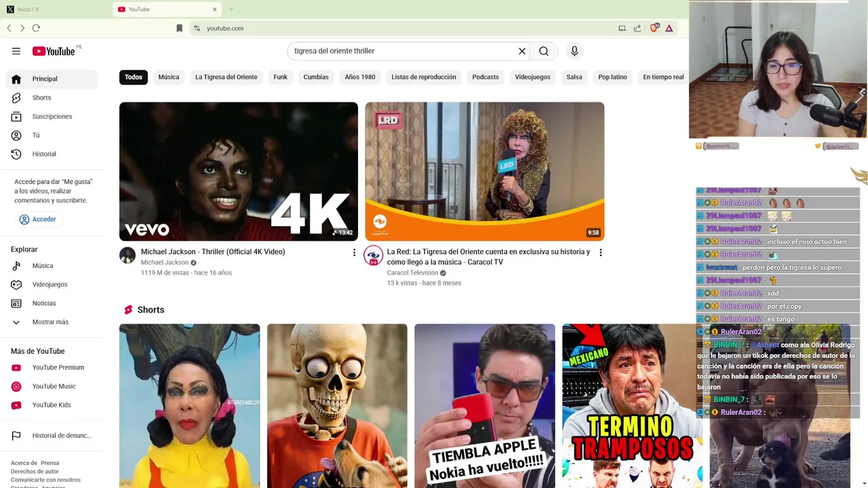Screen dimensions: 868x488
Task: Open Tigresa yellow outfit Short
Action: pyautogui.click(x=190, y=406)
